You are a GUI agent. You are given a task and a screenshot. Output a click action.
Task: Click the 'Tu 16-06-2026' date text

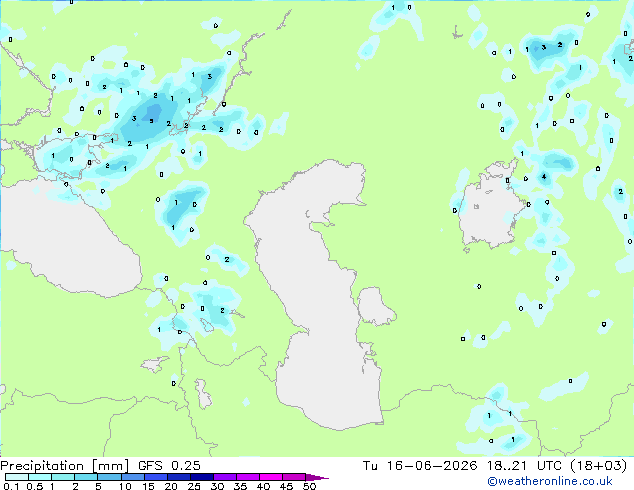pos(420,466)
